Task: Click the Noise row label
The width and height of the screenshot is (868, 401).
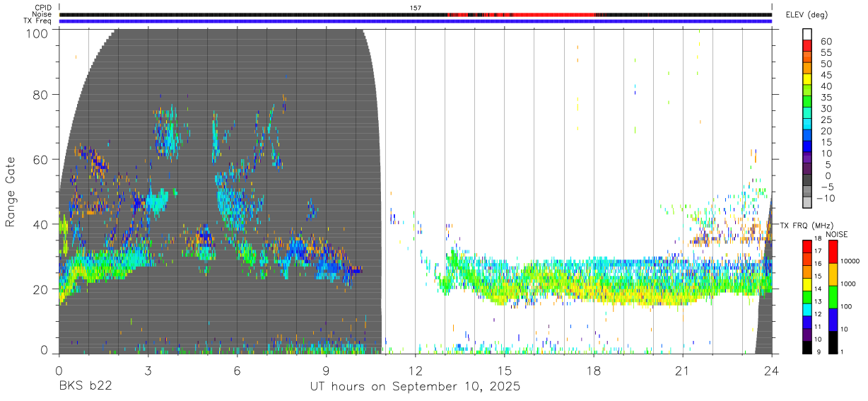Action: pyautogui.click(x=42, y=14)
